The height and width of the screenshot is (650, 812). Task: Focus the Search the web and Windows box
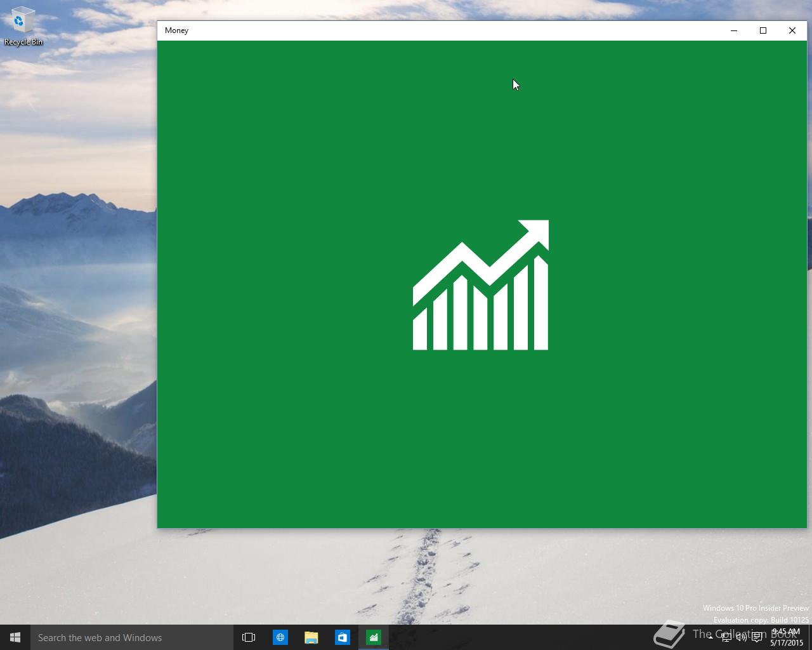(x=132, y=637)
